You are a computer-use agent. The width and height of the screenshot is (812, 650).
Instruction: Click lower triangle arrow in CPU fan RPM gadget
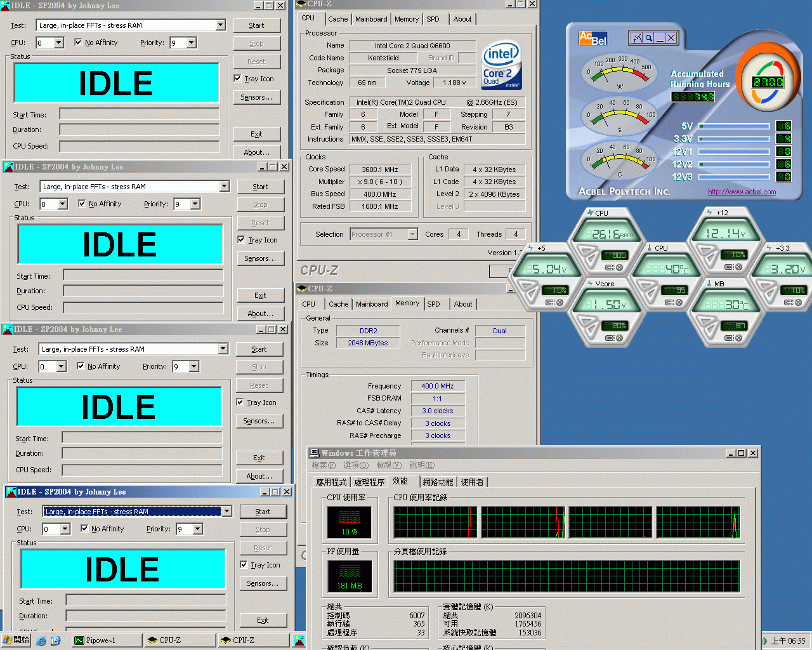pyautogui.click(x=591, y=259)
